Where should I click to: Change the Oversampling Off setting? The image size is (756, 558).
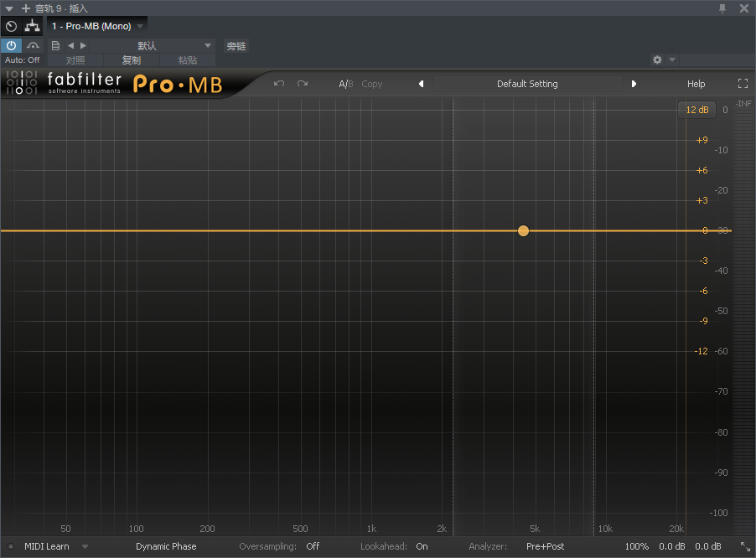[313, 546]
